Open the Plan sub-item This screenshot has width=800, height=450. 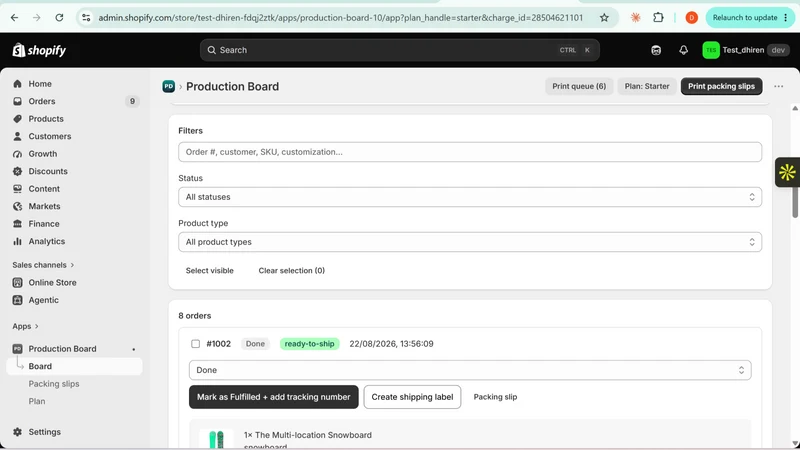click(x=37, y=401)
